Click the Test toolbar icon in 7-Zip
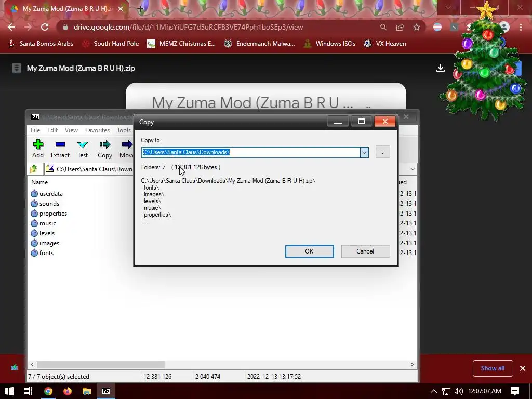The image size is (532, 399). point(83,149)
